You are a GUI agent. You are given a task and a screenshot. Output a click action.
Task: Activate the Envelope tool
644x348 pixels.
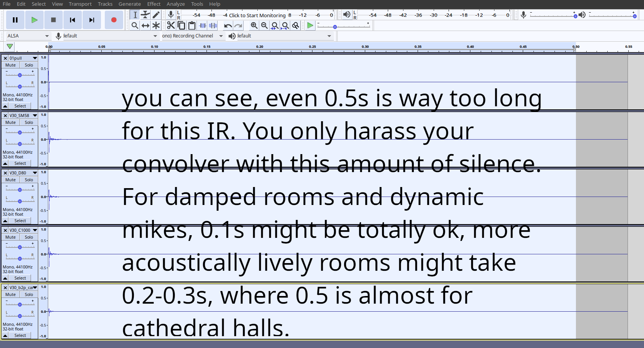(145, 15)
